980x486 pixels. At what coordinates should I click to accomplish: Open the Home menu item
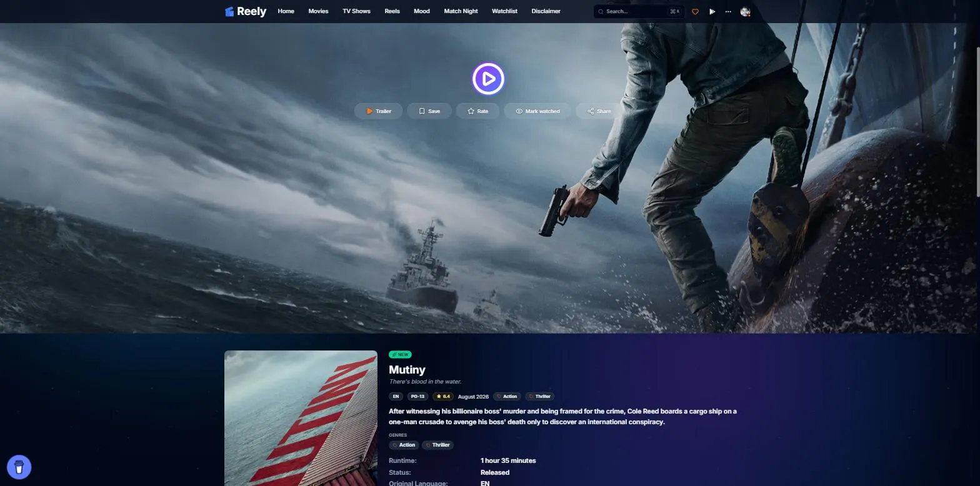[x=286, y=11]
